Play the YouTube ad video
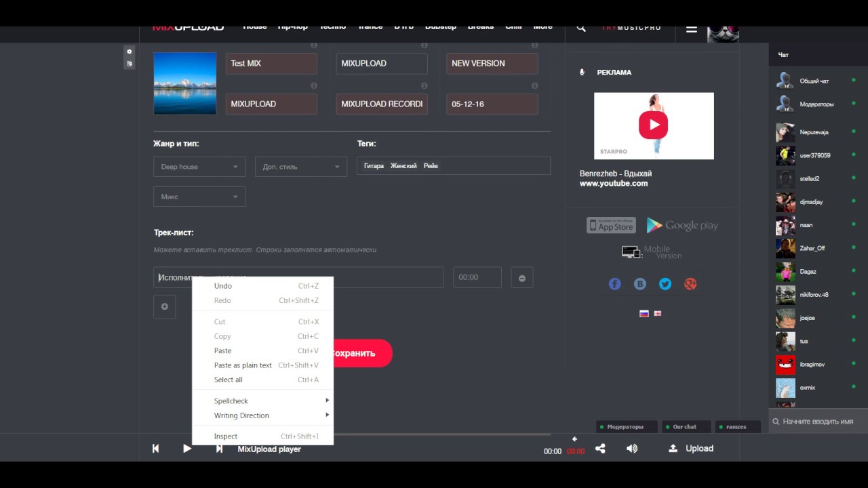The image size is (868, 488). (x=653, y=125)
